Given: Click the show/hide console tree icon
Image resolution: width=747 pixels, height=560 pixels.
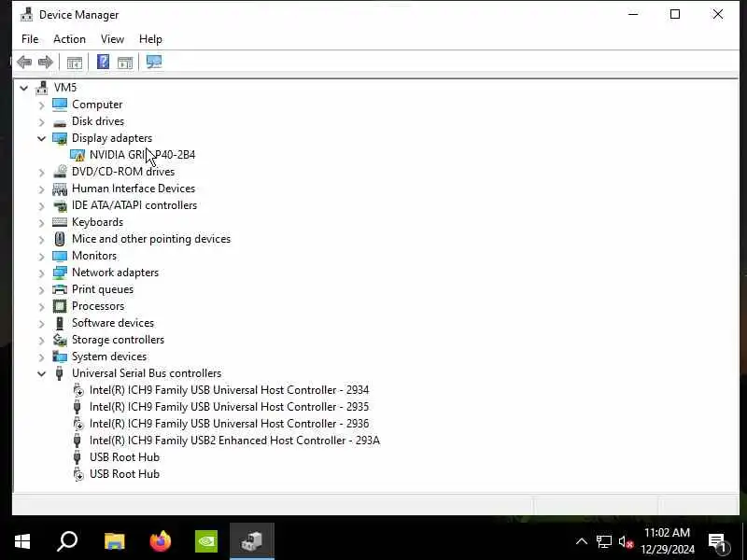Looking at the screenshot, I should point(75,63).
